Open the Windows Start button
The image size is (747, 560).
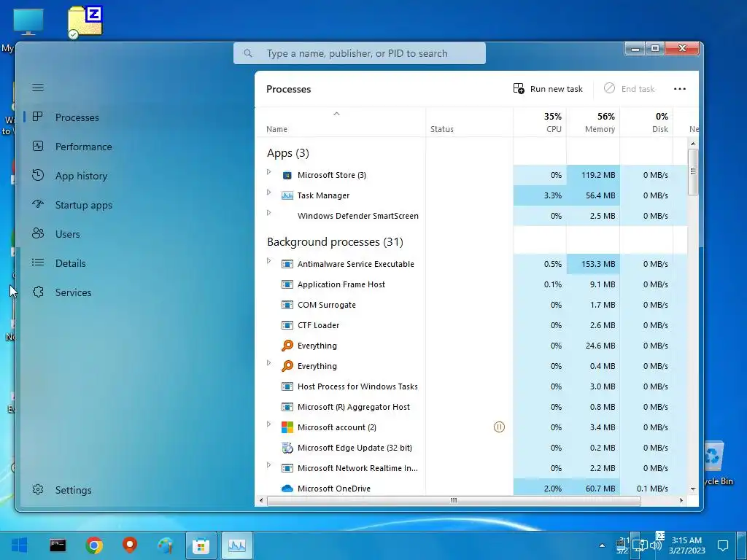[19, 545]
